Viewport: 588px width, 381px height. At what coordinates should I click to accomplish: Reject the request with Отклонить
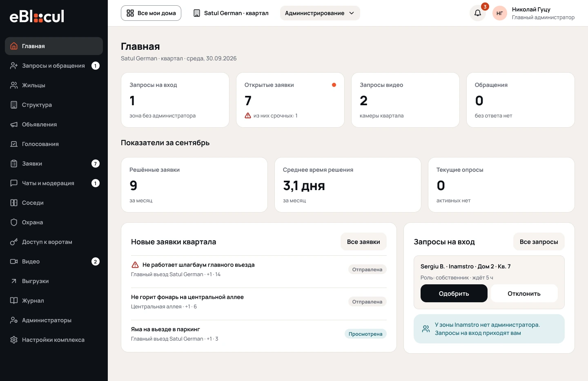524,293
